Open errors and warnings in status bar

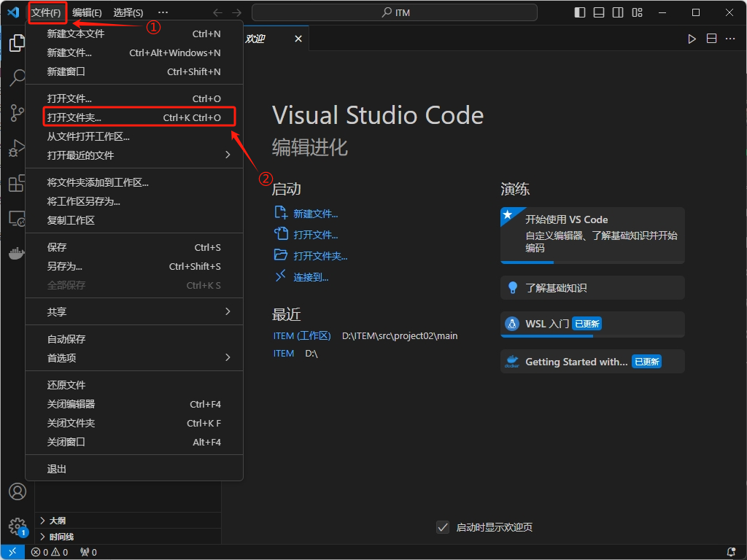pyautogui.click(x=50, y=552)
